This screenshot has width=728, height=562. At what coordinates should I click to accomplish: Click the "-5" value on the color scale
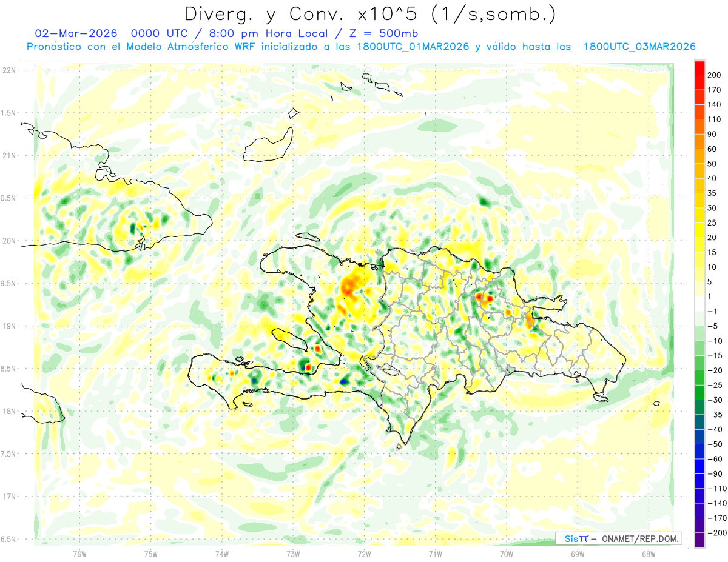(x=712, y=326)
